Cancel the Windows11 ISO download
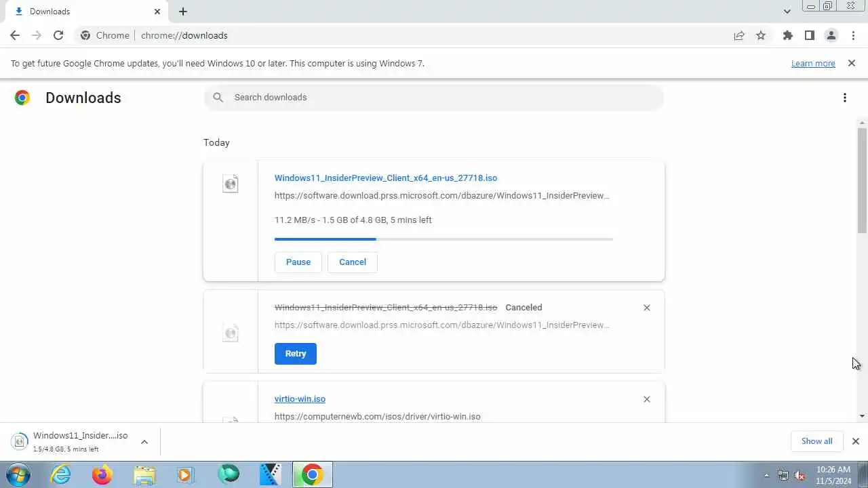Viewport: 868px width, 488px height. 353,262
